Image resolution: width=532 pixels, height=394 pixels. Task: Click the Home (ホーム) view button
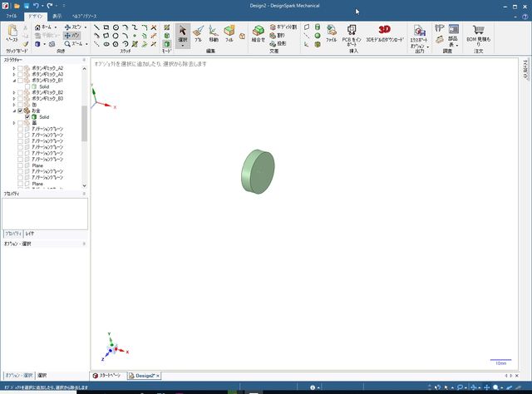coord(43,27)
